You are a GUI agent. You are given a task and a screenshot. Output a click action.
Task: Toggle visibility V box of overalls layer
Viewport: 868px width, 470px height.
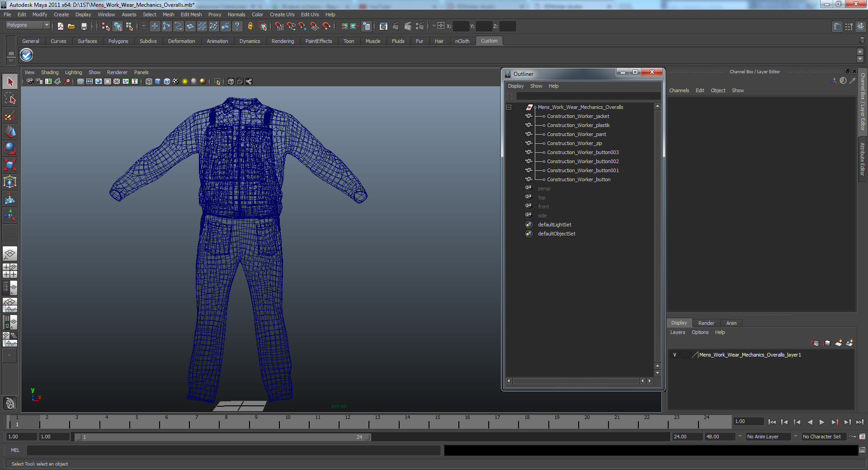(675, 355)
